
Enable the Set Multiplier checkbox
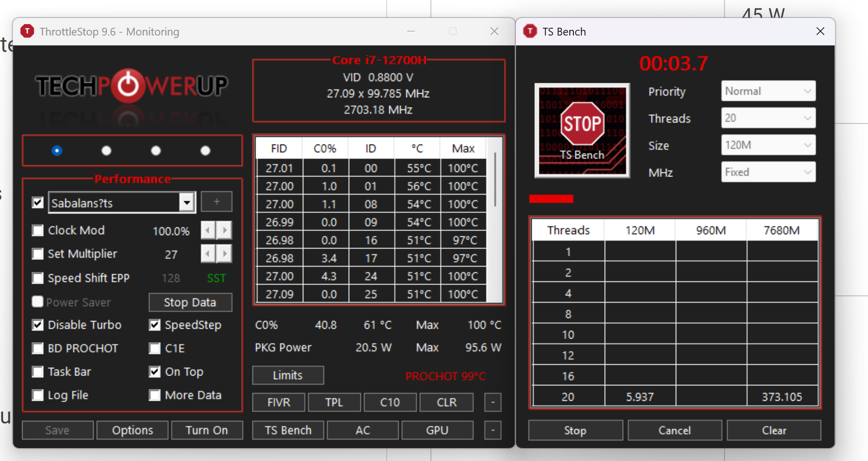pyautogui.click(x=38, y=254)
